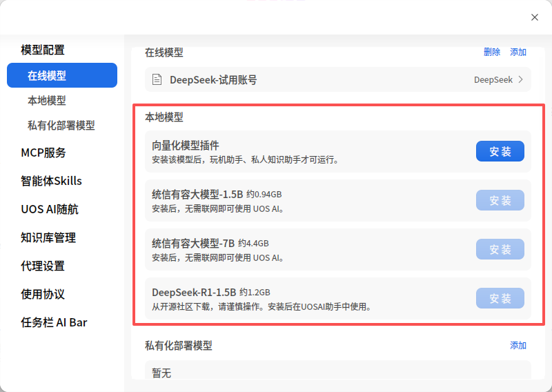
Task: Open 知识库管理 page
Action: 48,237
